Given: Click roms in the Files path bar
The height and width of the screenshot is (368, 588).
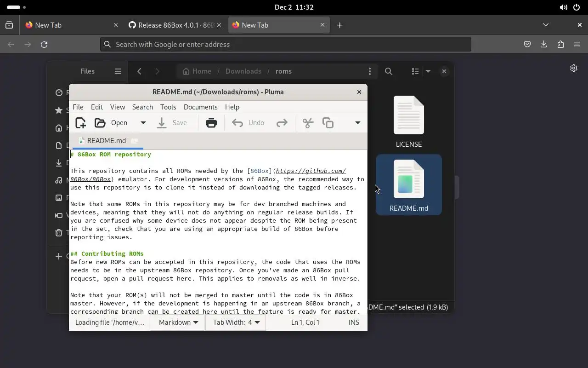Looking at the screenshot, I should point(283,71).
